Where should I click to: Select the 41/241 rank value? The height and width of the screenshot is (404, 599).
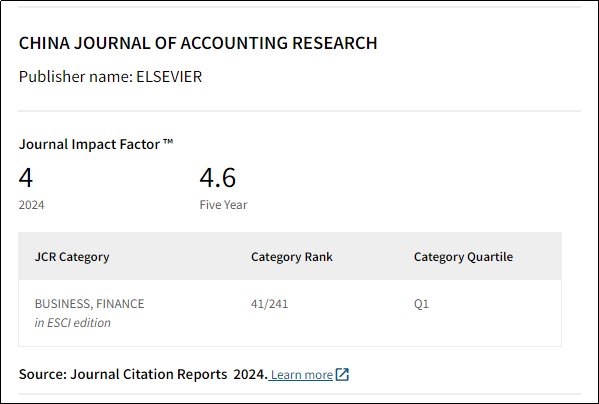point(270,304)
